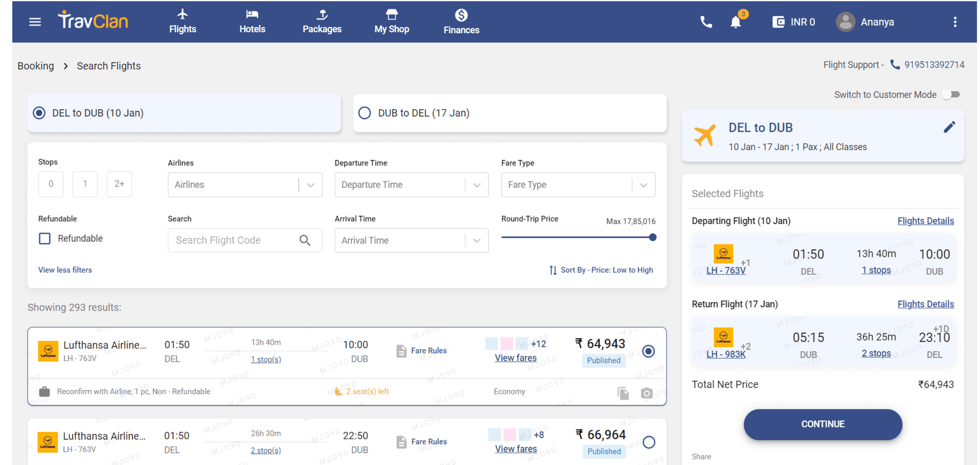This screenshot has height=465, width=980.
Task: Click View fares on the ₹66,964 flight
Action: pyautogui.click(x=515, y=449)
